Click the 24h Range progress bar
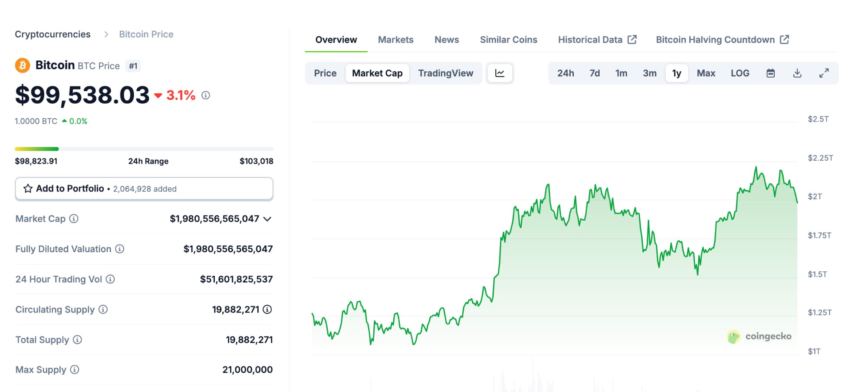Image resolution: width=868 pixels, height=392 pixels. click(x=144, y=149)
